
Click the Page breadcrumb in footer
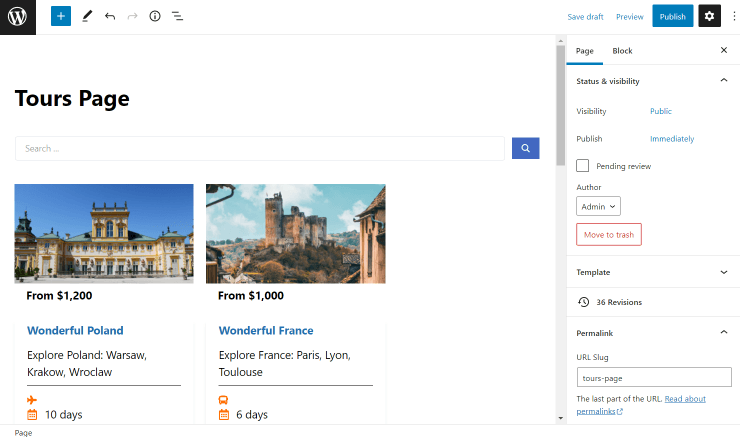point(23,433)
